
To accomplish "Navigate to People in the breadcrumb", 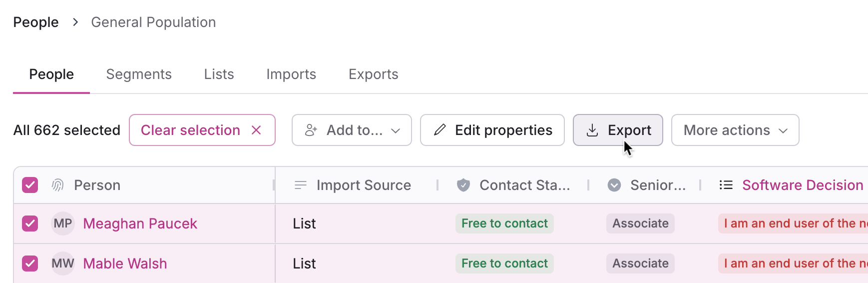I will point(36,22).
